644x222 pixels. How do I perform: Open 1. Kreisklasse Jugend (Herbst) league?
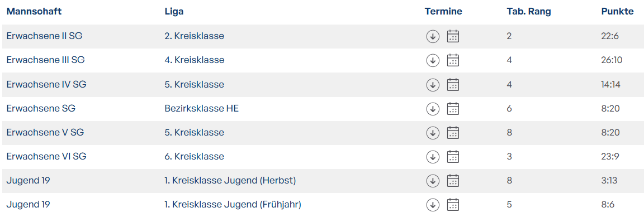click(230, 181)
